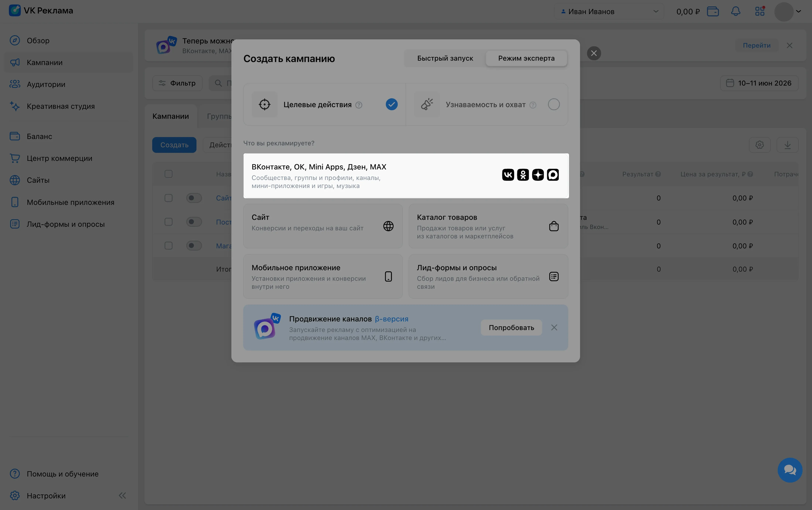Open the notifications bell
Image resolution: width=812 pixels, height=510 pixels.
[x=735, y=11]
